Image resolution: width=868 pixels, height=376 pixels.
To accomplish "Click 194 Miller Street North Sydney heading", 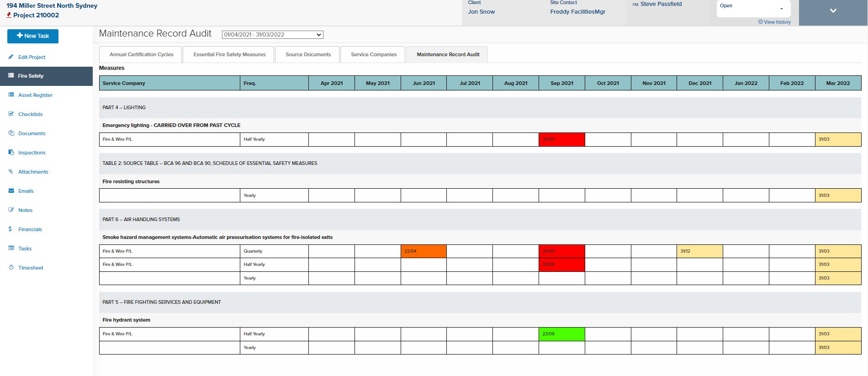I will (x=52, y=5).
